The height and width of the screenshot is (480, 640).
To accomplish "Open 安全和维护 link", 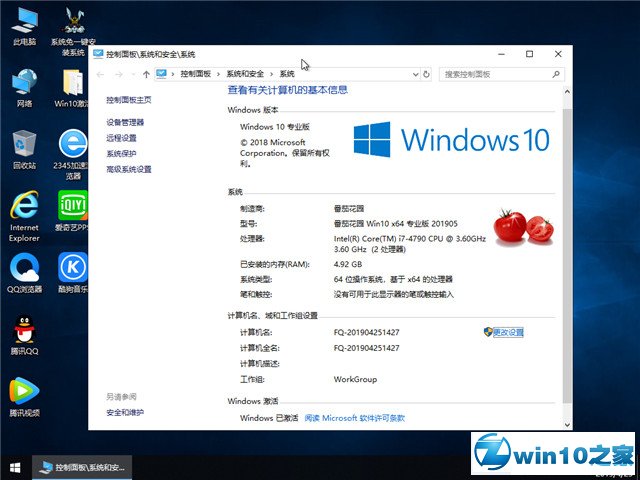I will point(125,413).
